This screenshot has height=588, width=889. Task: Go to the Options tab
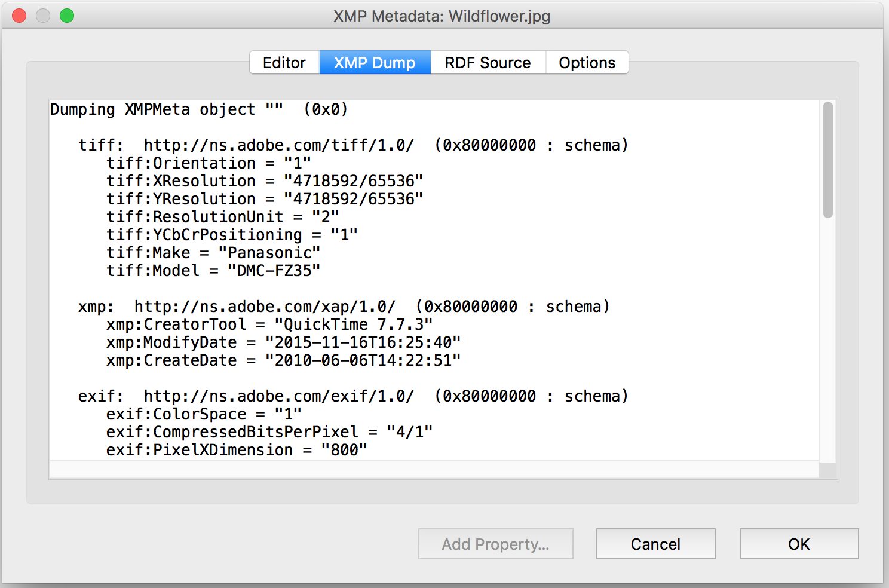[x=587, y=63]
